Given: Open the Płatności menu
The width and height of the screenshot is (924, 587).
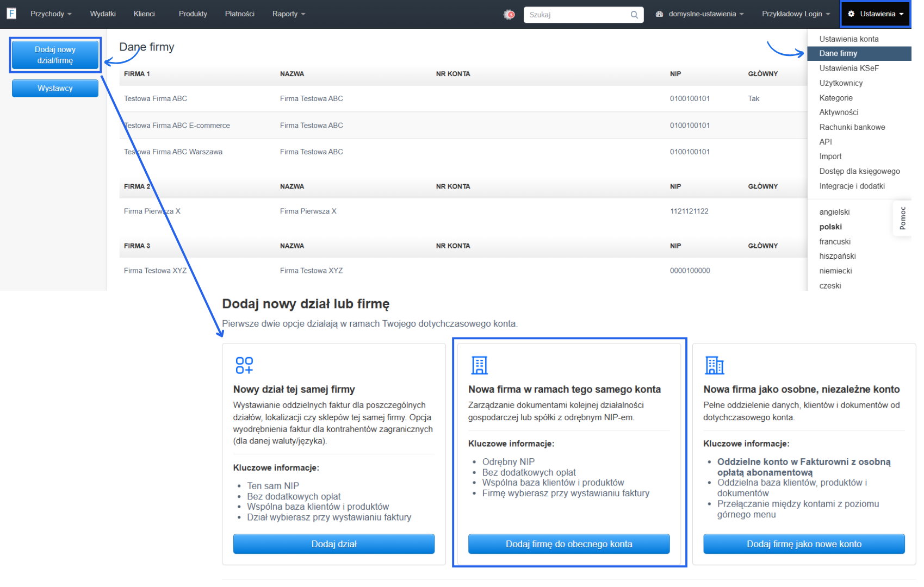Looking at the screenshot, I should 240,14.
